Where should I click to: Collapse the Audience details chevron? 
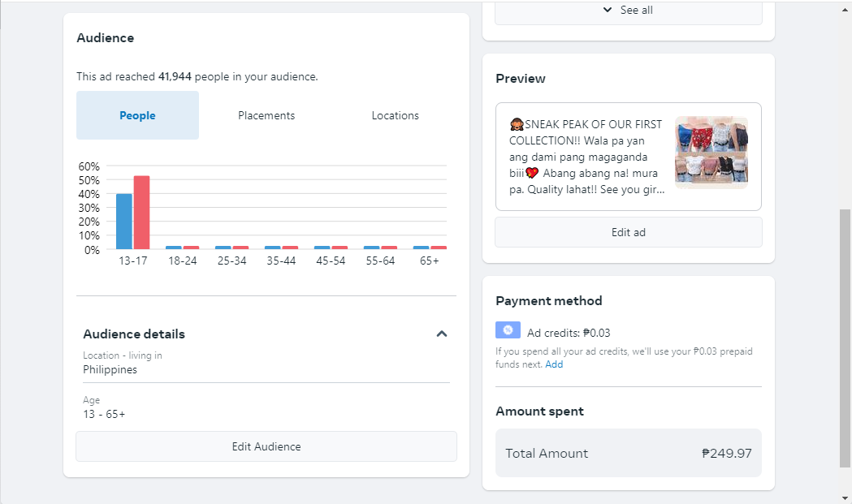coord(442,334)
